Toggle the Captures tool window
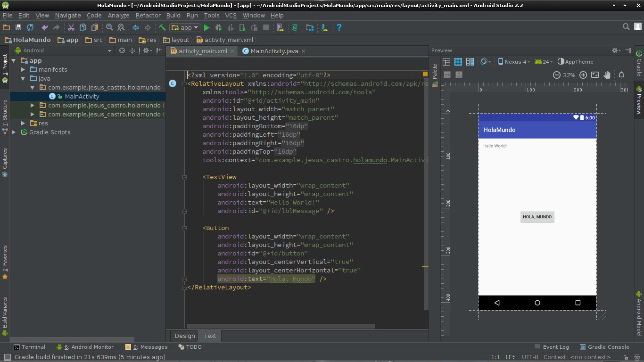The image size is (644, 362). tap(5, 163)
